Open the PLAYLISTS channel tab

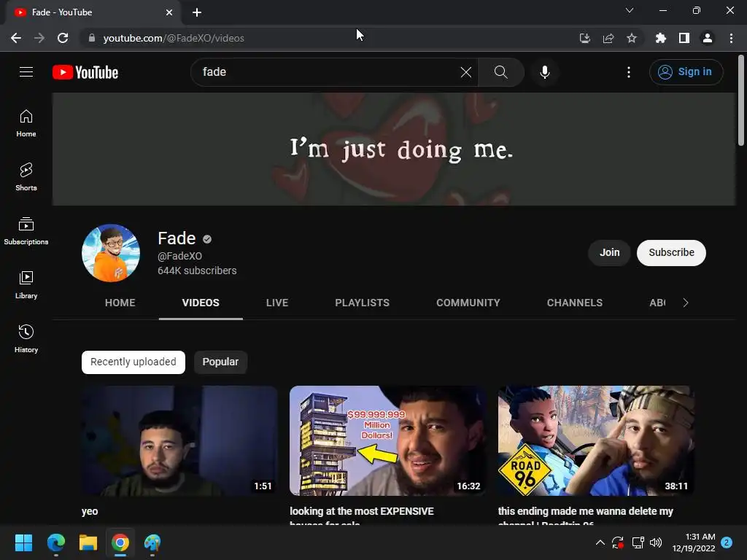click(x=362, y=303)
